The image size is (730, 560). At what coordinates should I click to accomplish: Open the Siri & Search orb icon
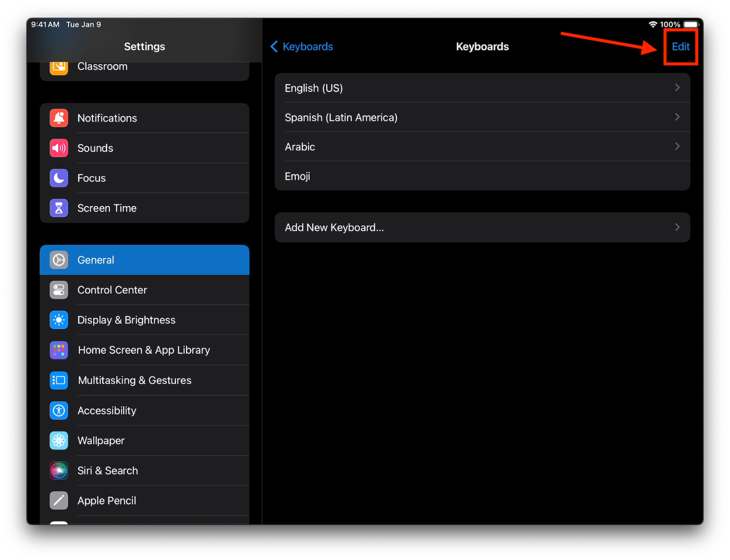point(59,471)
